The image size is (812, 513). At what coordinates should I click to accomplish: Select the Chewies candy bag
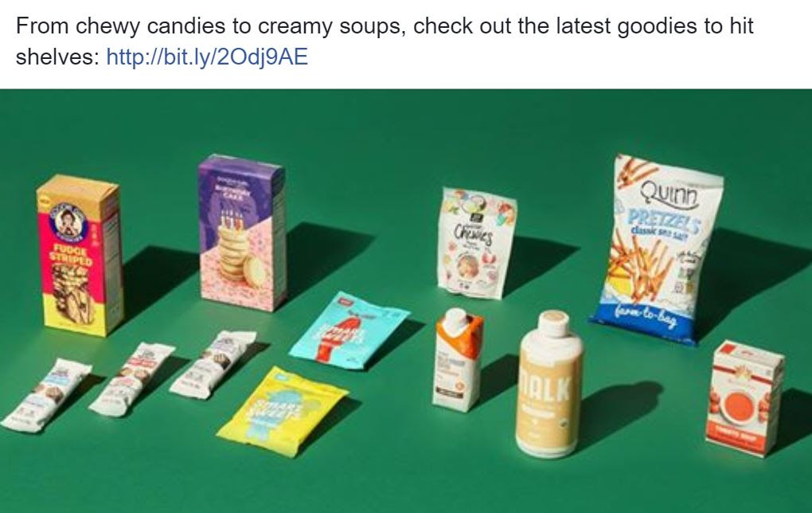click(x=476, y=244)
